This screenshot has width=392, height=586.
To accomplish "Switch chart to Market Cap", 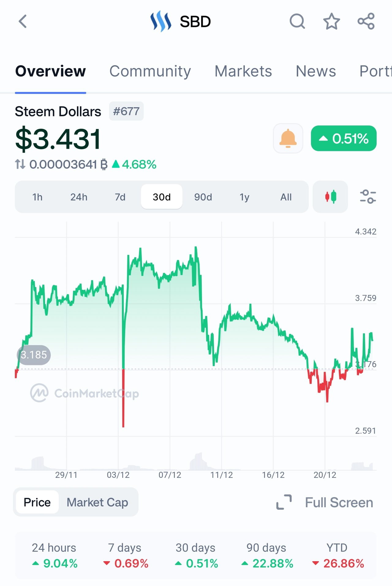I will point(97,502).
